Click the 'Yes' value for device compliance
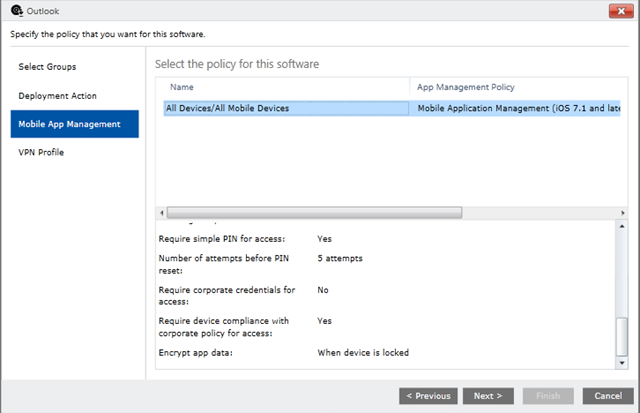Image resolution: width=640 pixels, height=413 pixels. 324,321
